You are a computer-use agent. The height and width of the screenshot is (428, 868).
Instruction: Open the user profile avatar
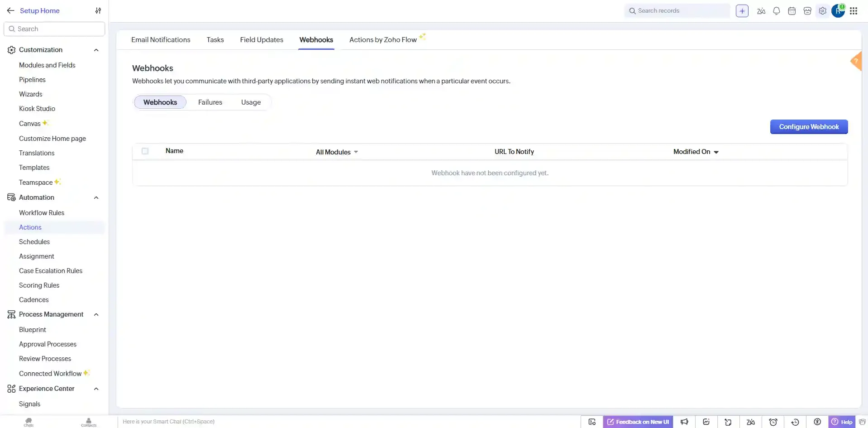pyautogui.click(x=838, y=10)
